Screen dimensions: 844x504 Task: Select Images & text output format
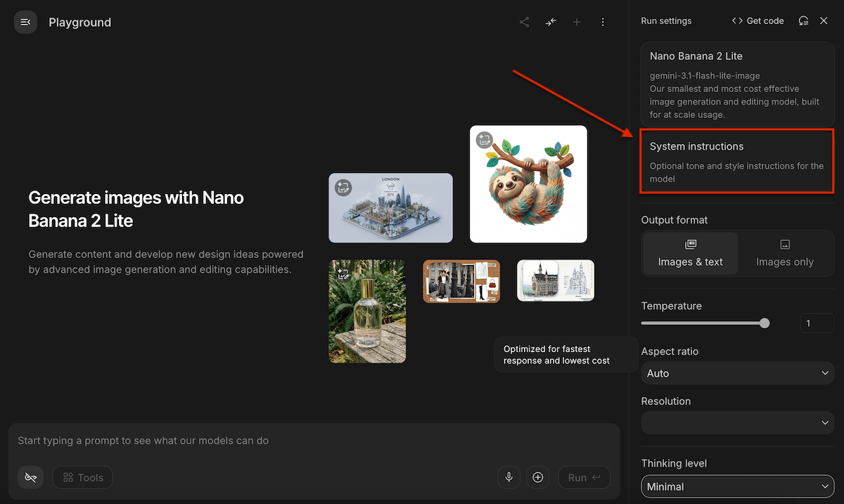(691, 253)
